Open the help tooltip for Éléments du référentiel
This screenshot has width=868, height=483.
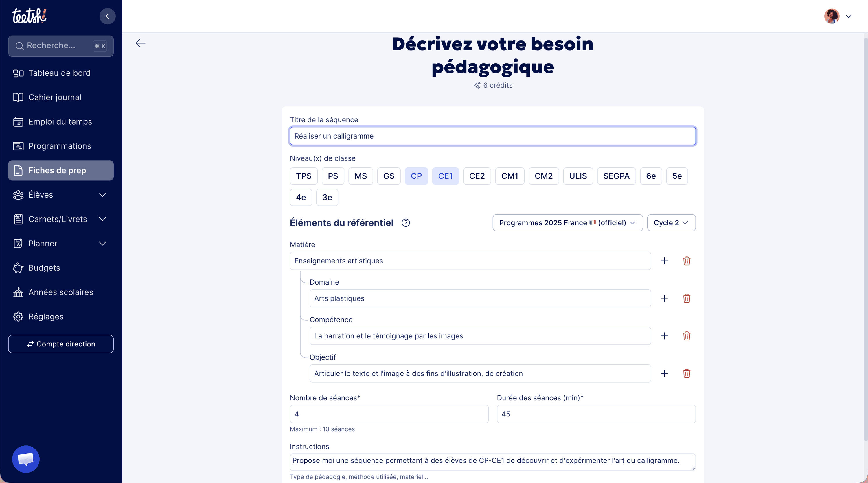pos(406,223)
